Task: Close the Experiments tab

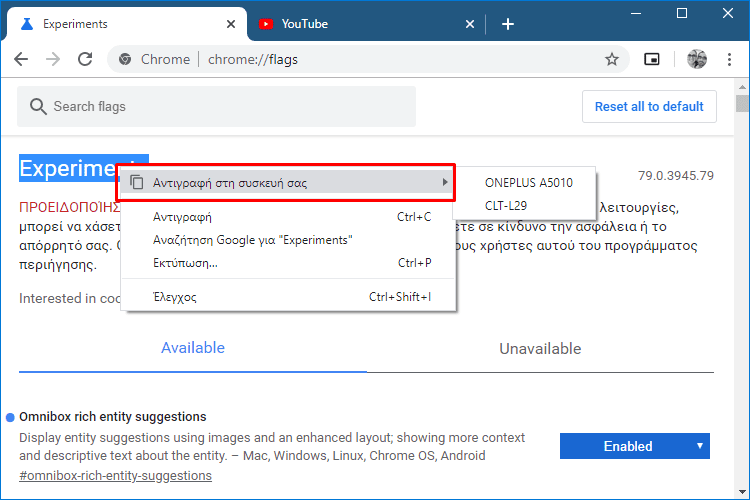Action: tap(231, 24)
